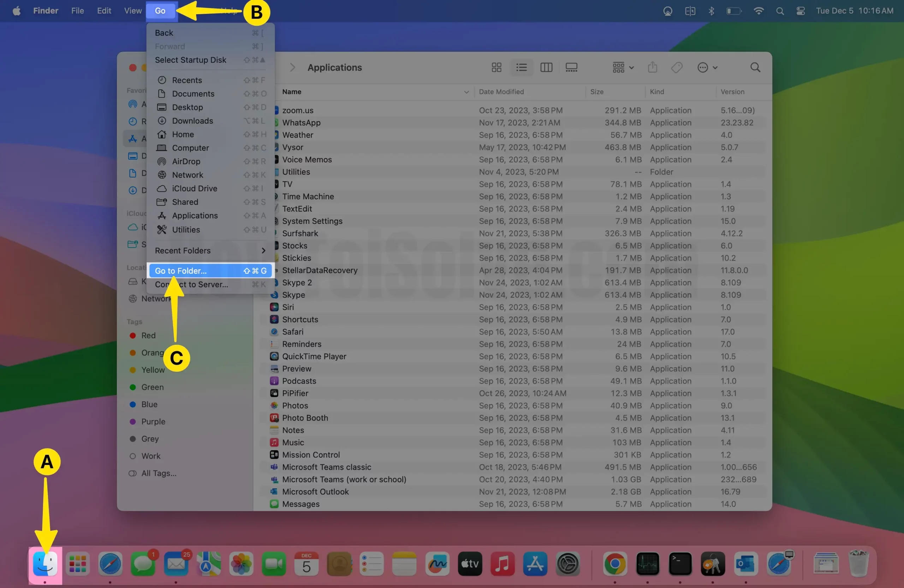904x588 pixels.
Task: Open Activity Monitor in the Dock
Action: click(648, 564)
